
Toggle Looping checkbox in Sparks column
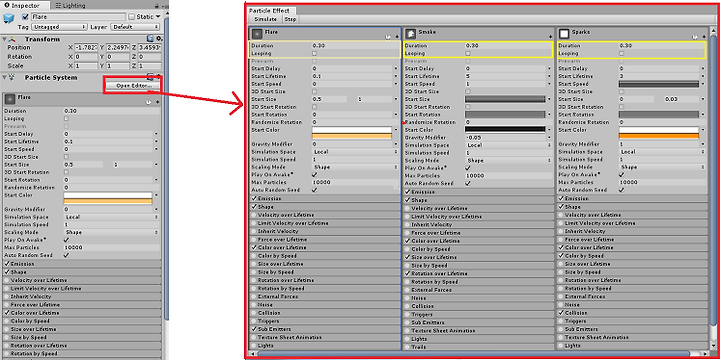[x=622, y=54]
